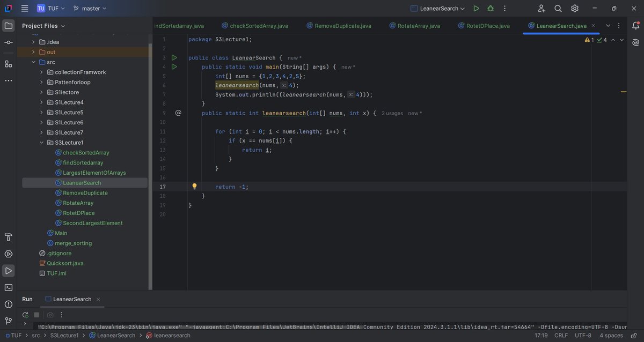The width and height of the screenshot is (644, 342).
Task: Open the TUF project dropdown
Action: pyautogui.click(x=52, y=9)
